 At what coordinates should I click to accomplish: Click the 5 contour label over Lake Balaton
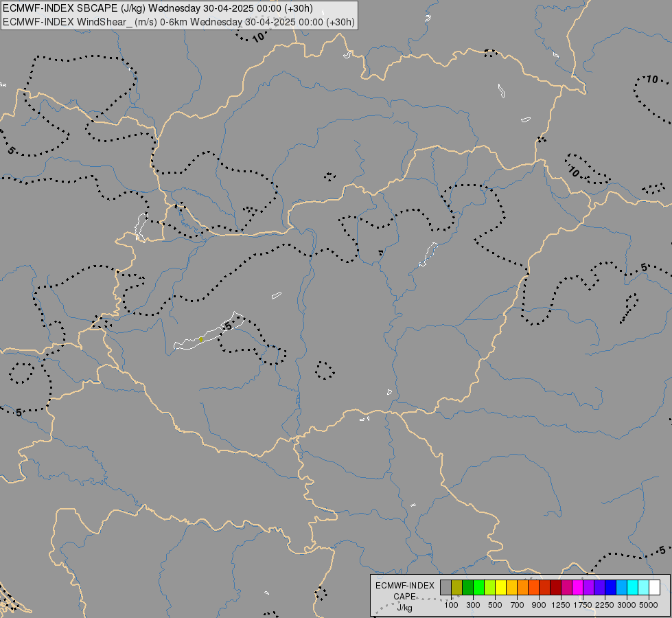pos(229,326)
